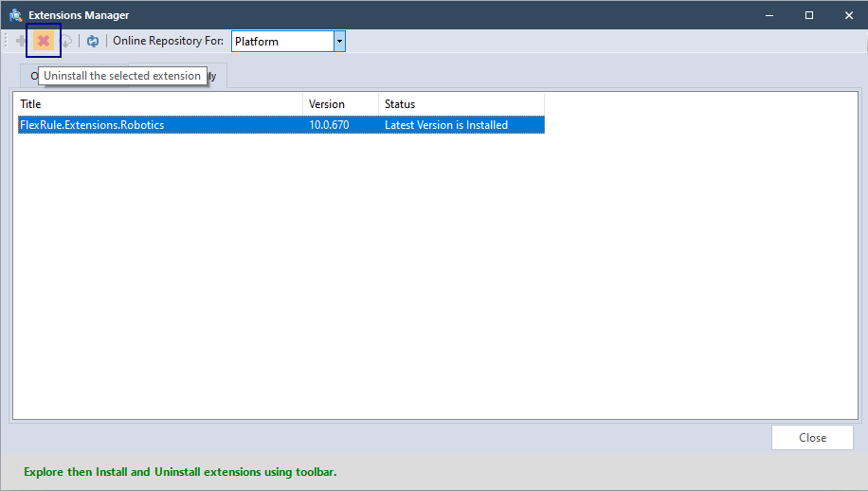This screenshot has height=491, width=868.
Task: Click the 'Online Repository For:' label
Action: tap(169, 41)
